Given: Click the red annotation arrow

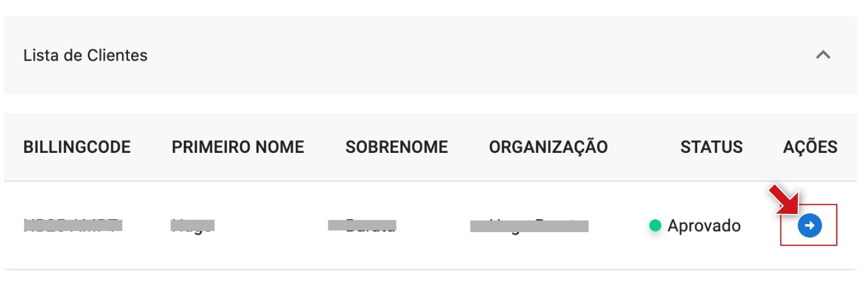Looking at the screenshot, I should tap(783, 199).
